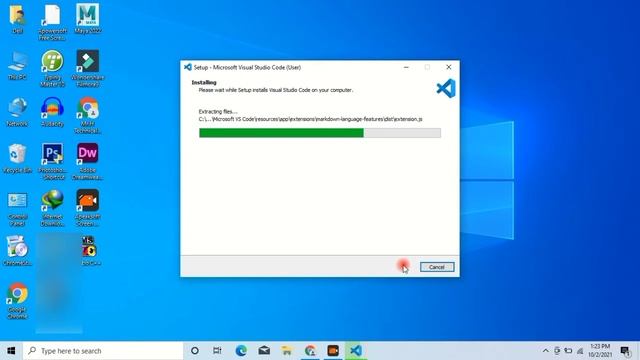Show hidden system tray icons

545,351
